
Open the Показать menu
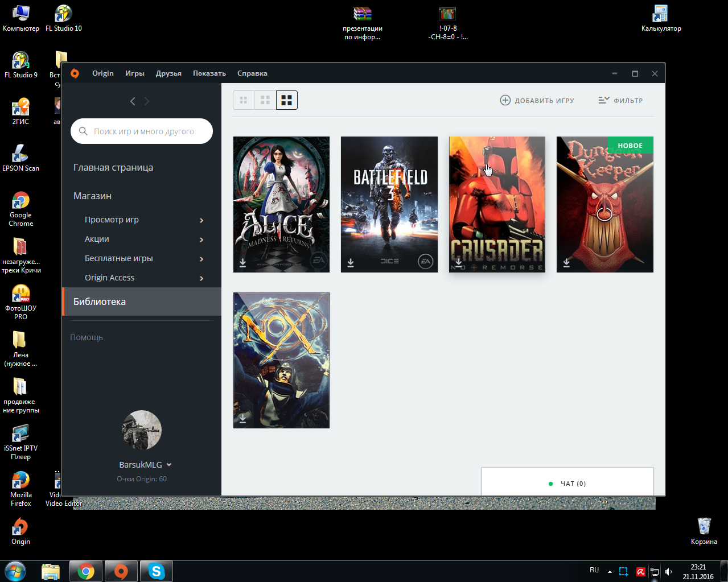coord(209,73)
